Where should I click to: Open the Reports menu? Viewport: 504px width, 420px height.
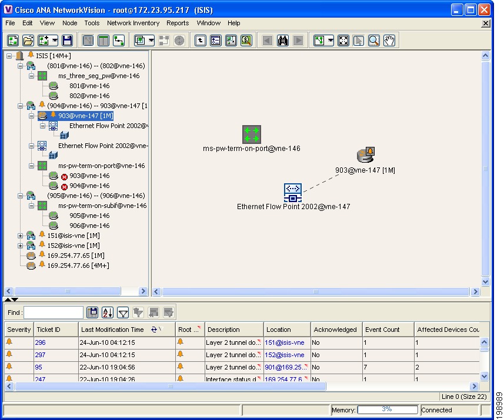click(178, 23)
